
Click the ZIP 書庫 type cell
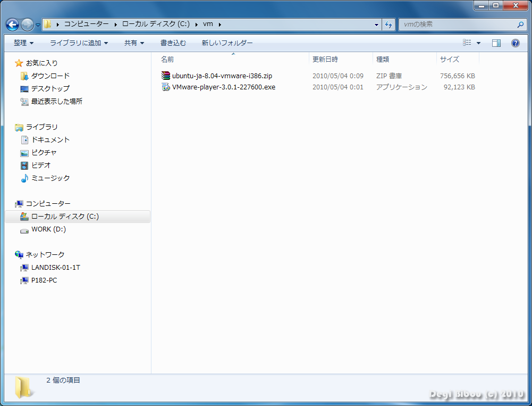coord(389,76)
